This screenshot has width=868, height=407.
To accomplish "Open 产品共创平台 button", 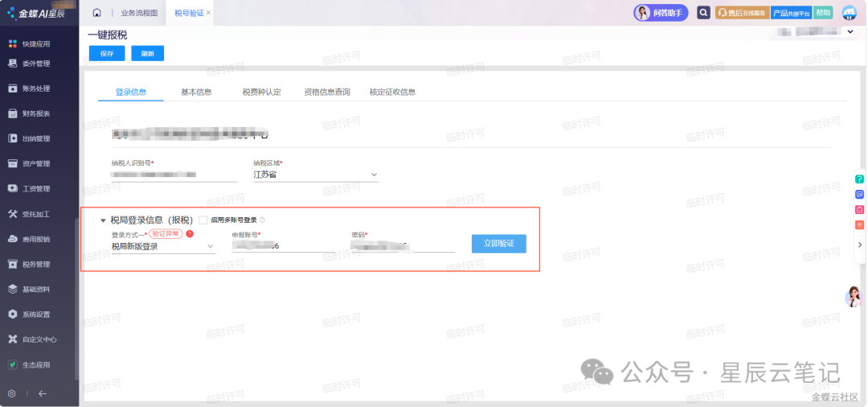I will click(791, 14).
